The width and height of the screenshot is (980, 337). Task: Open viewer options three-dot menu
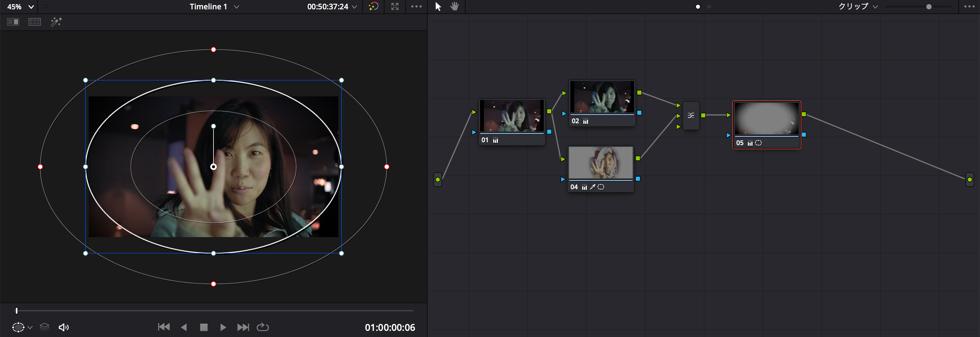click(x=416, y=6)
